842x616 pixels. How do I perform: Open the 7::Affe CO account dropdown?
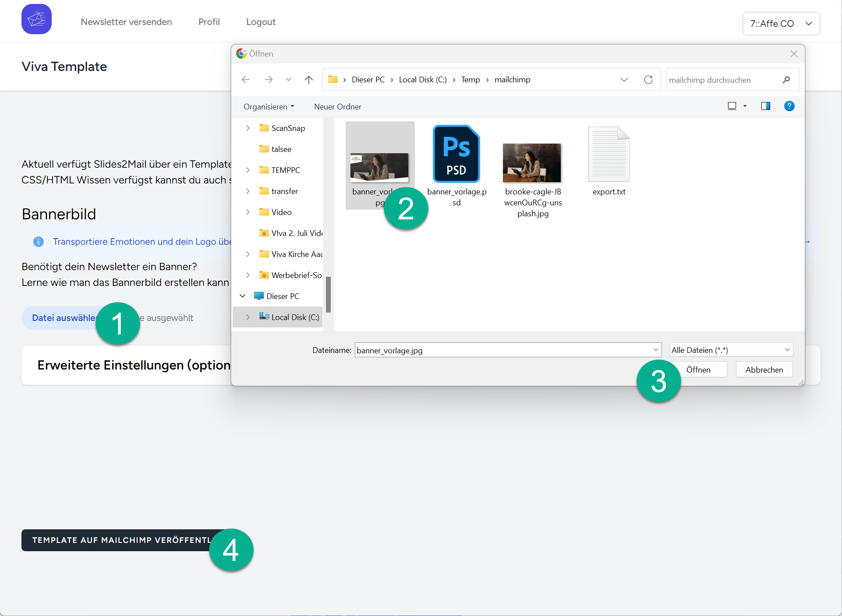click(781, 24)
